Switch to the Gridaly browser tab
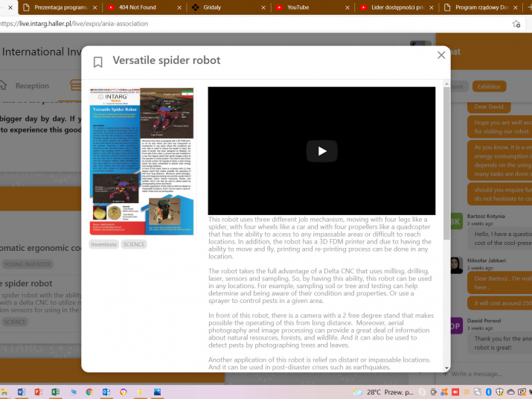Image resolution: width=532 pixels, height=399 pixels. click(221, 7)
